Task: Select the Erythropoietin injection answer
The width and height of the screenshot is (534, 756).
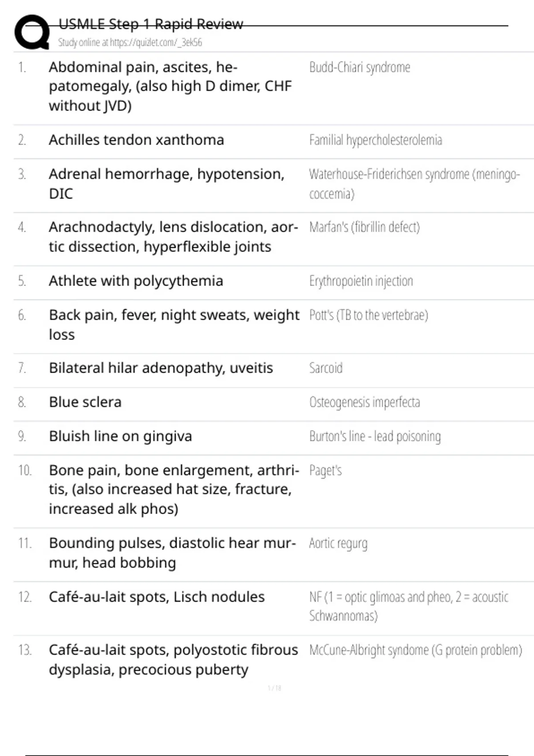Action: coord(361,281)
